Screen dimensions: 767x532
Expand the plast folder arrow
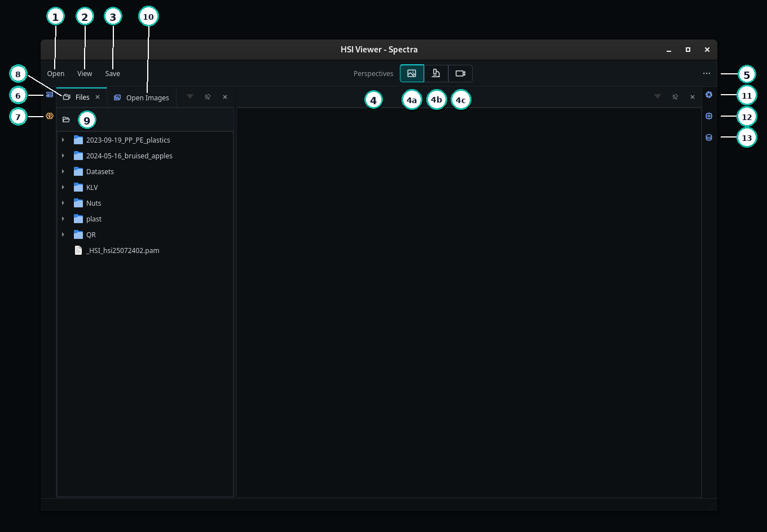63,219
